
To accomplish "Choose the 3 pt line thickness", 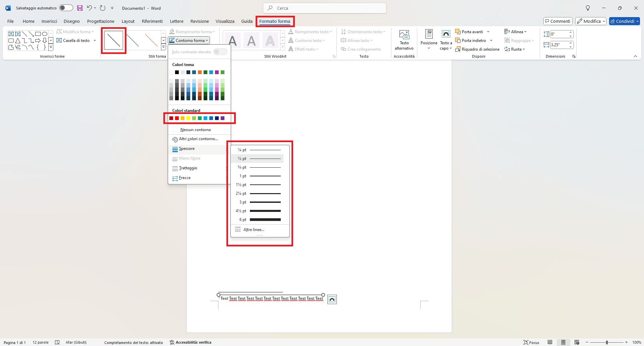I will (257, 202).
